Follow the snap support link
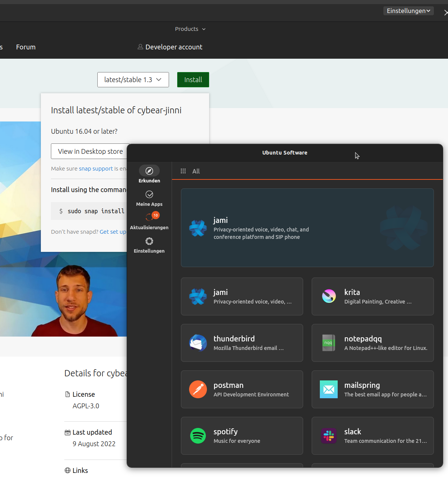 (96, 169)
